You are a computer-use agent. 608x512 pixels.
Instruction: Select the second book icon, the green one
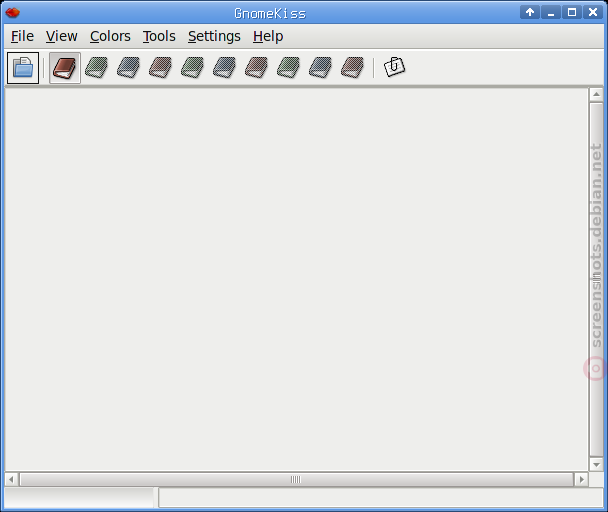(x=97, y=67)
